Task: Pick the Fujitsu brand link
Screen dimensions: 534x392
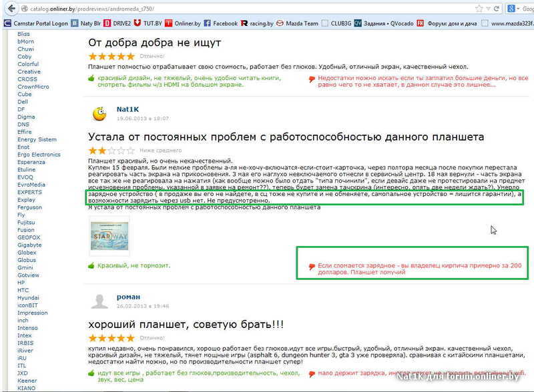Action: pos(26,222)
